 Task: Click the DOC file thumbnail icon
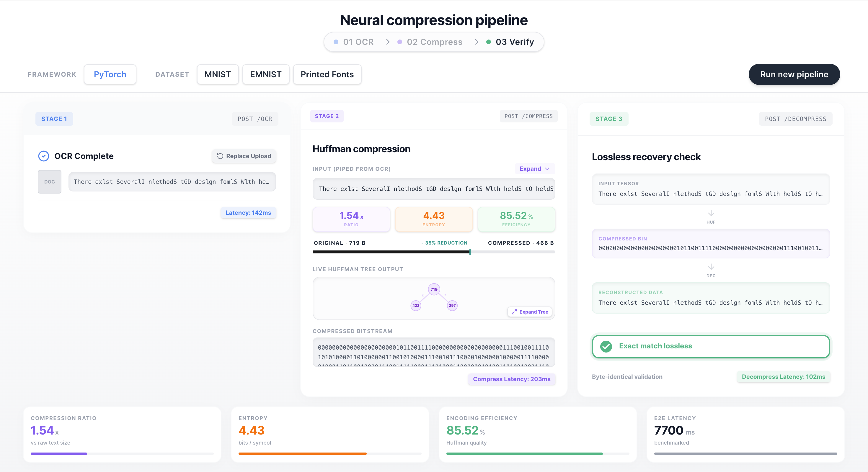[50, 182]
